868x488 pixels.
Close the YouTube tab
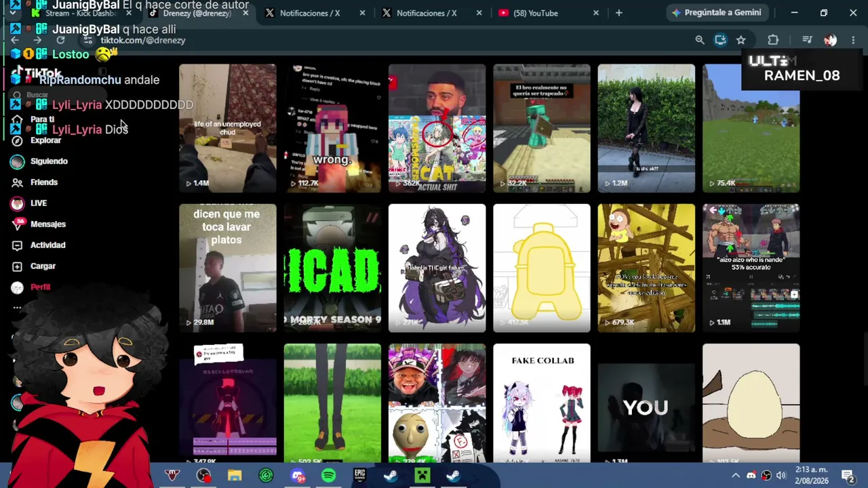(596, 13)
